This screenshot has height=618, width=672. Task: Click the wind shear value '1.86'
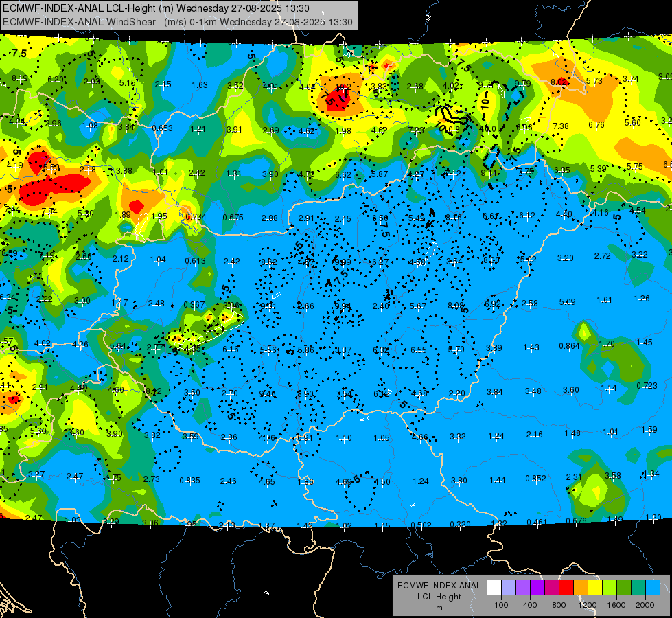click(x=305, y=481)
